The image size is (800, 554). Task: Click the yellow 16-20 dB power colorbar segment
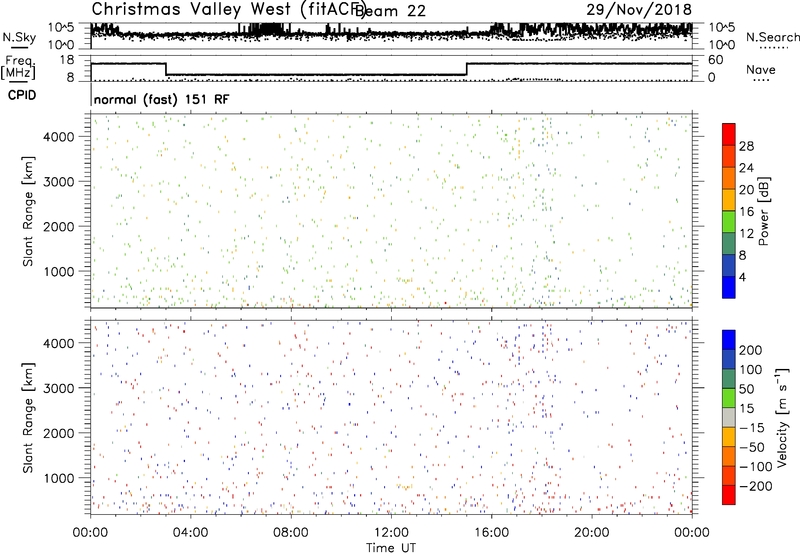(x=729, y=200)
